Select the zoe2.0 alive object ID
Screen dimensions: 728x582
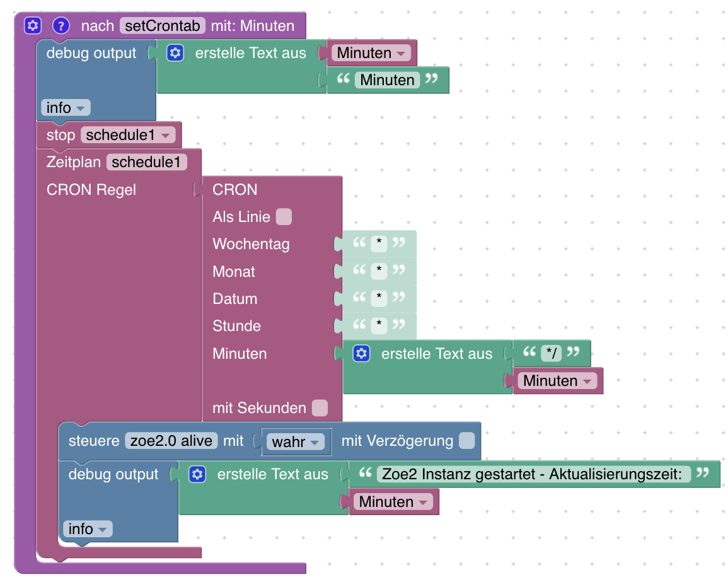[x=171, y=441]
